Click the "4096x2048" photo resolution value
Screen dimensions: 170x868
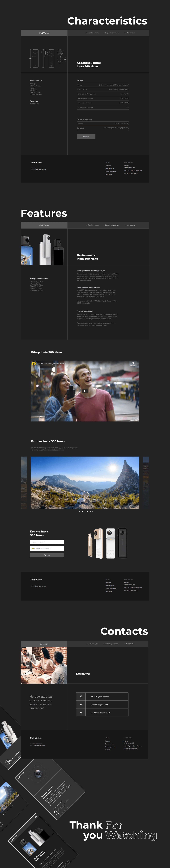pyautogui.click(x=124, y=103)
